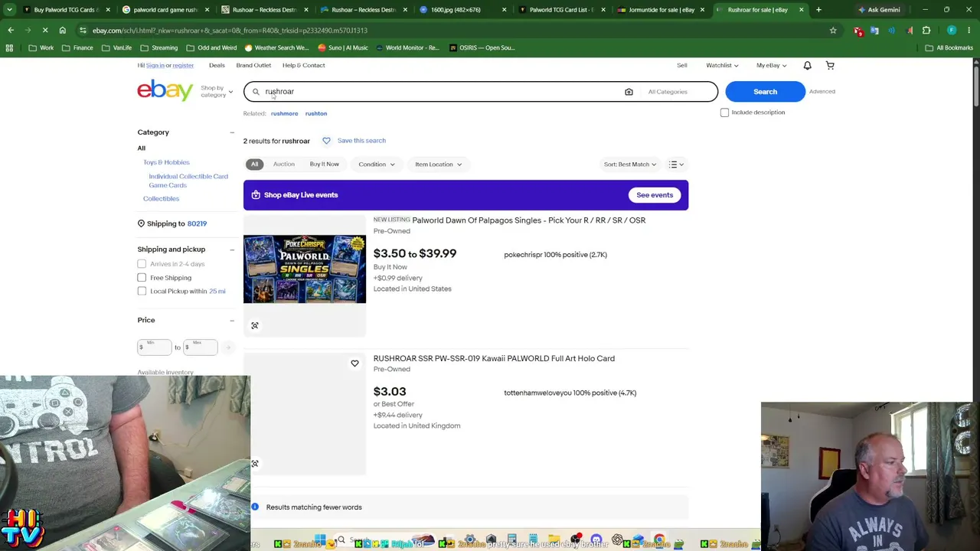Viewport: 980px width, 551px height.
Task: Select the All listings filter pill
Action: 254,165
